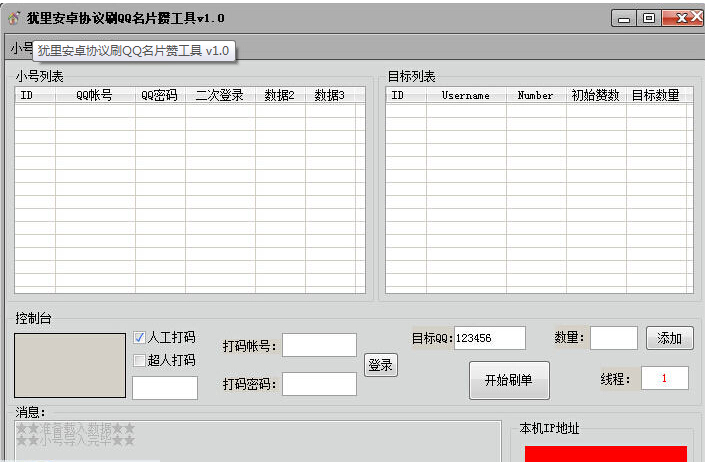Image resolution: width=705 pixels, height=462 pixels.
Task: Click the captcha image box in 控制台
Action: 70,365
